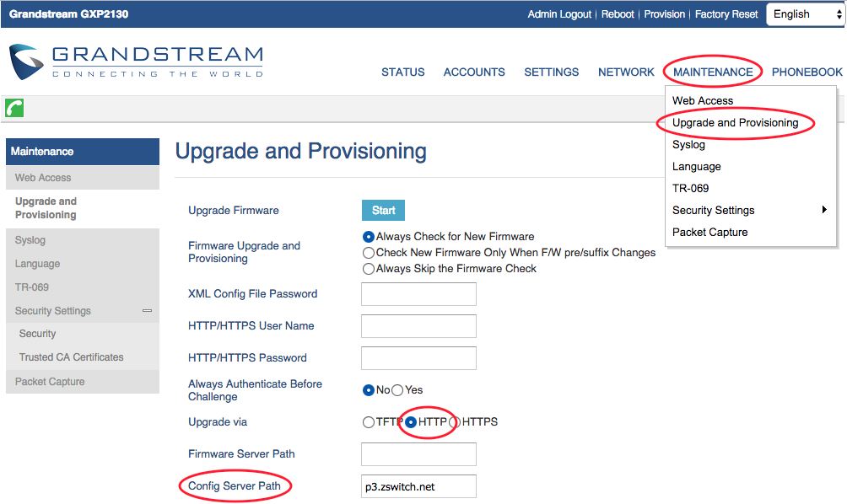
Task: Choose Upgrade and Provisioning from dropdown menu
Action: 735,123
